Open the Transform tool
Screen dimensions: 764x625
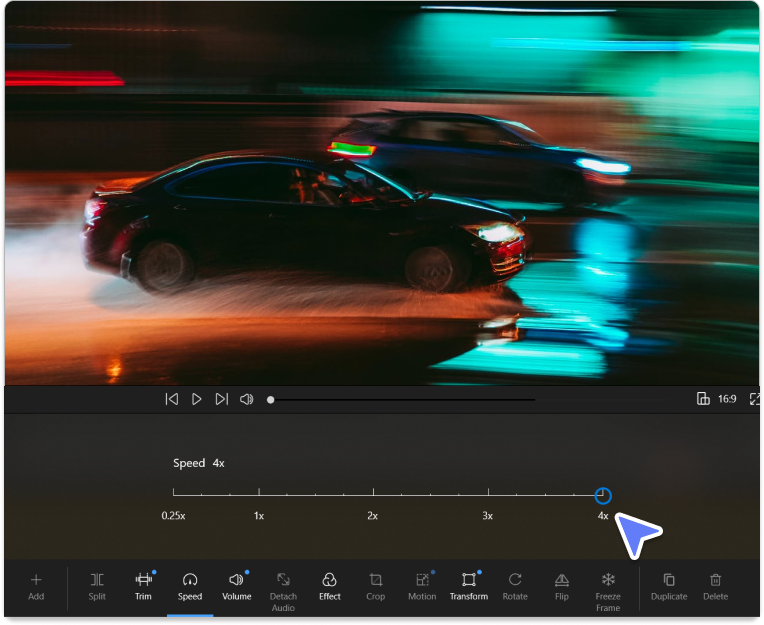469,587
